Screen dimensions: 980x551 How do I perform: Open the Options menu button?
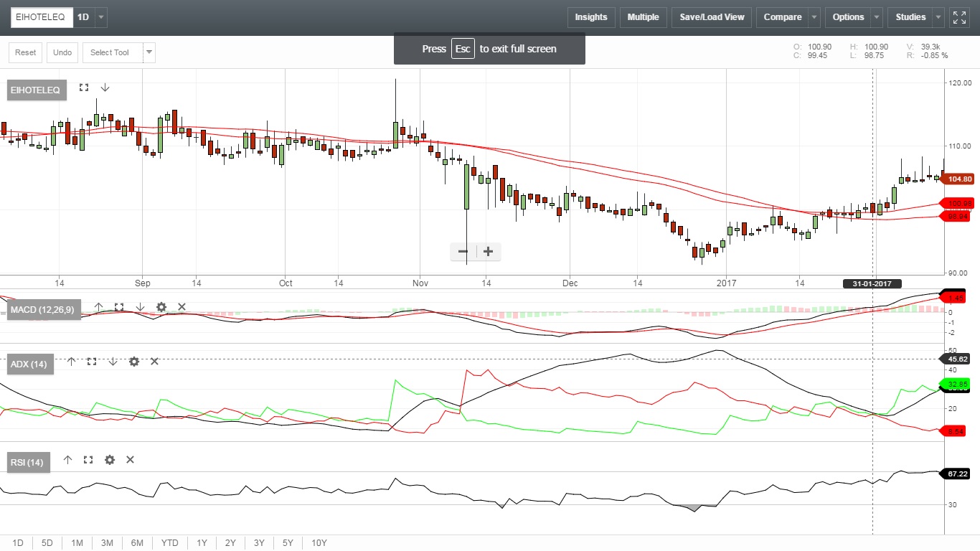(848, 17)
